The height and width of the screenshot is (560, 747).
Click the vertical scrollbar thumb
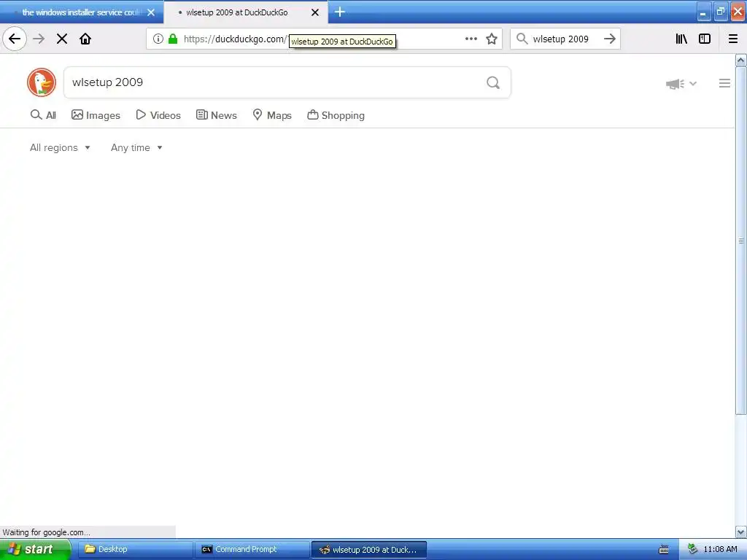pyautogui.click(x=741, y=241)
